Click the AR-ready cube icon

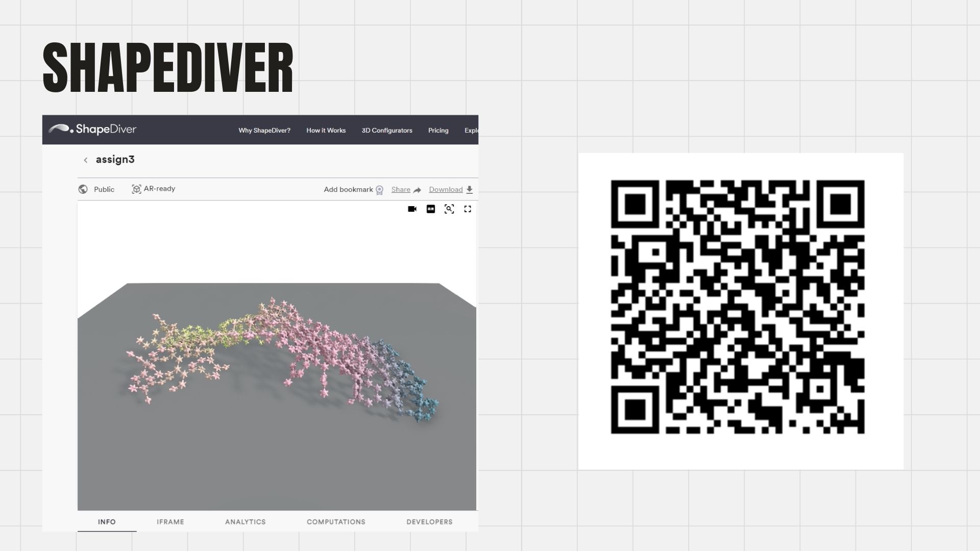(136, 189)
